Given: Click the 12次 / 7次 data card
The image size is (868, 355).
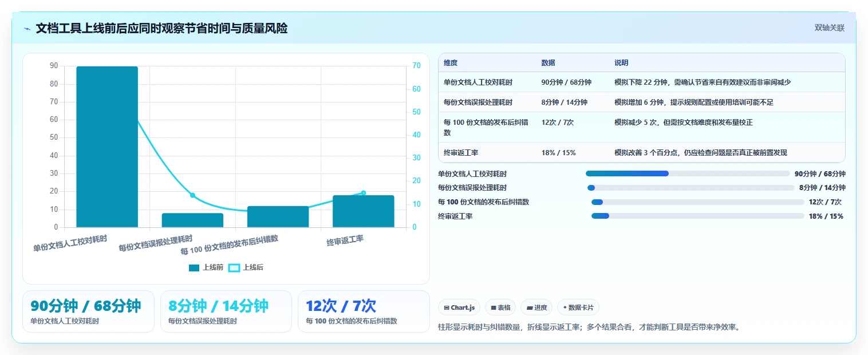Looking at the screenshot, I should pos(364,311).
